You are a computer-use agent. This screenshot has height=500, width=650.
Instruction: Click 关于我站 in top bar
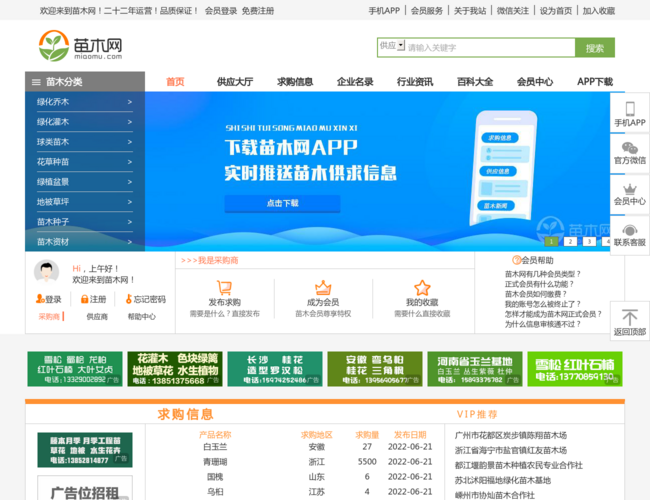coord(470,11)
